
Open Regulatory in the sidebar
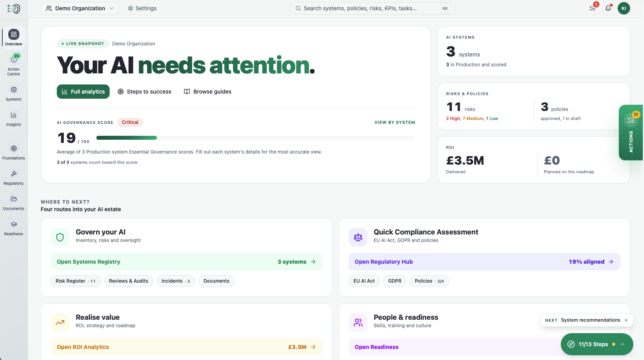(14, 178)
